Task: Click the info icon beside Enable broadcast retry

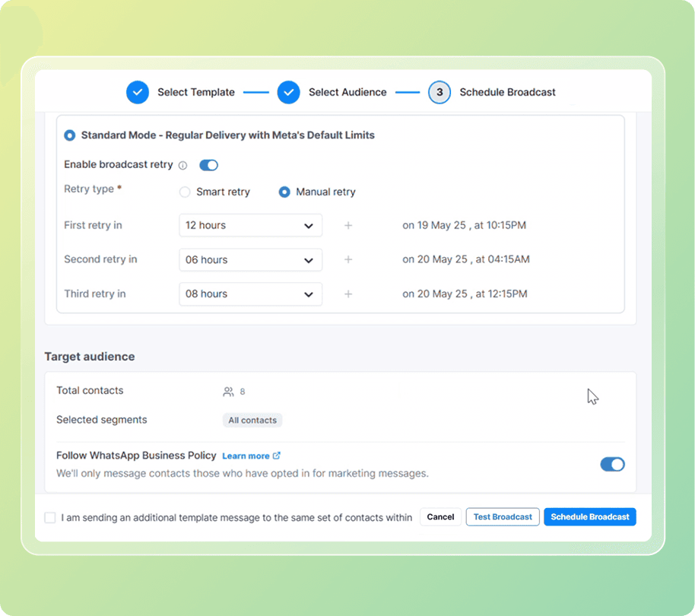Action: tap(183, 164)
